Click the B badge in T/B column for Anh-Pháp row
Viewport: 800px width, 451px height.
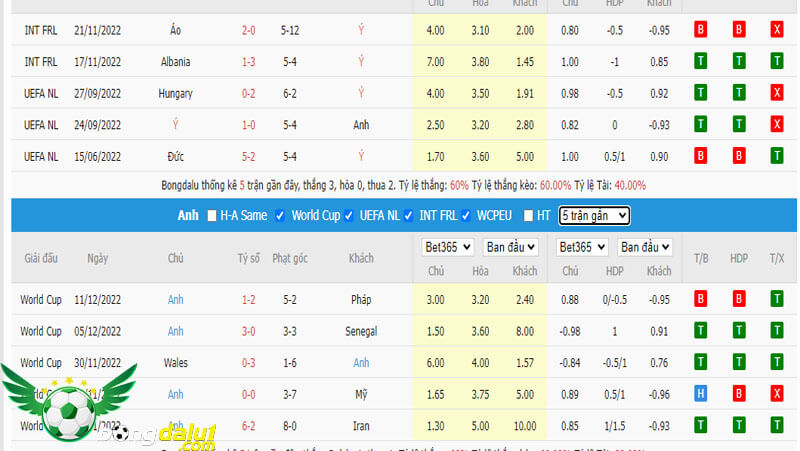coord(701,299)
